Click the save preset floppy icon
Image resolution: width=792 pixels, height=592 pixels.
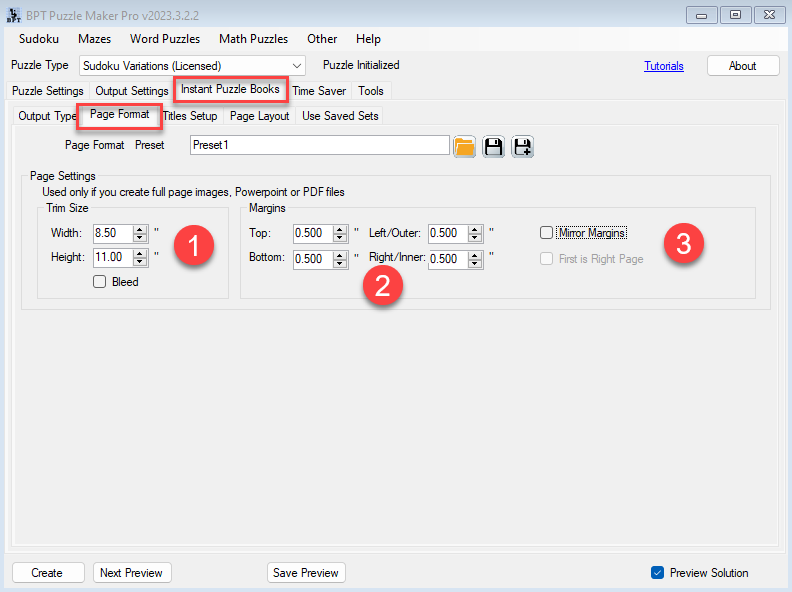tap(493, 146)
